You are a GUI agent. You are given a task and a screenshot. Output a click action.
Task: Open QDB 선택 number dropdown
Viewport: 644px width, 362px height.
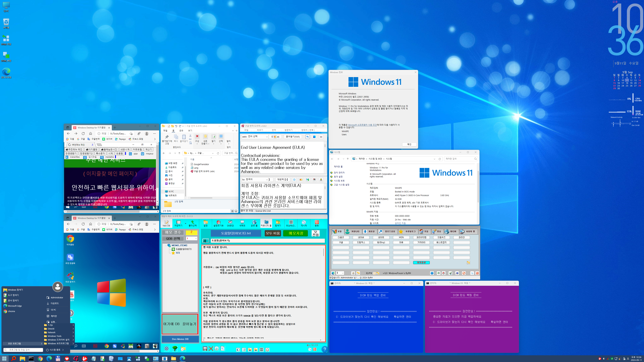coord(192,238)
